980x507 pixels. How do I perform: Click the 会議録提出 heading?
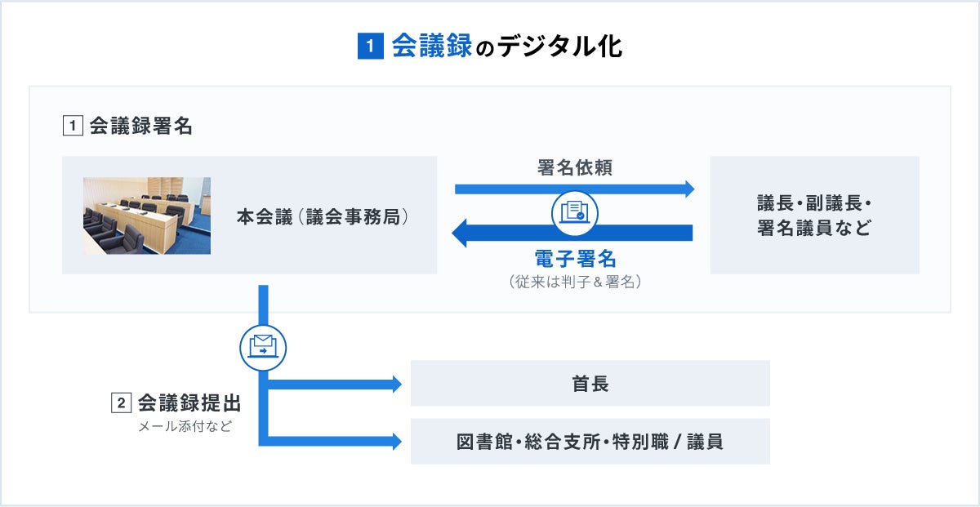point(189,403)
